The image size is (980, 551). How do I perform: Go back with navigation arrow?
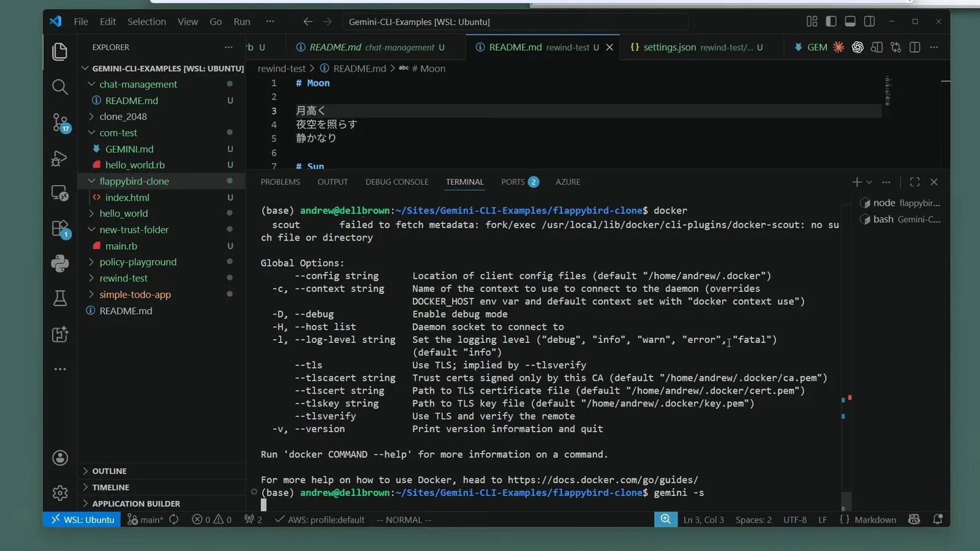pyautogui.click(x=307, y=21)
